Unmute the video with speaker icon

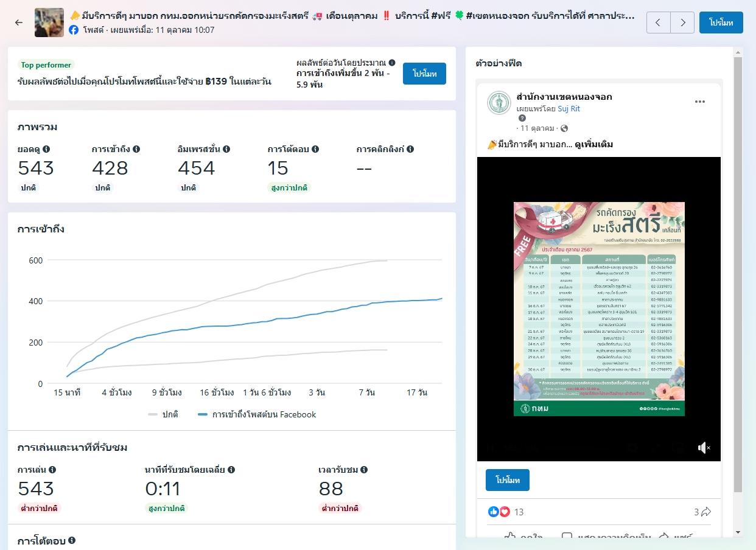(x=703, y=448)
